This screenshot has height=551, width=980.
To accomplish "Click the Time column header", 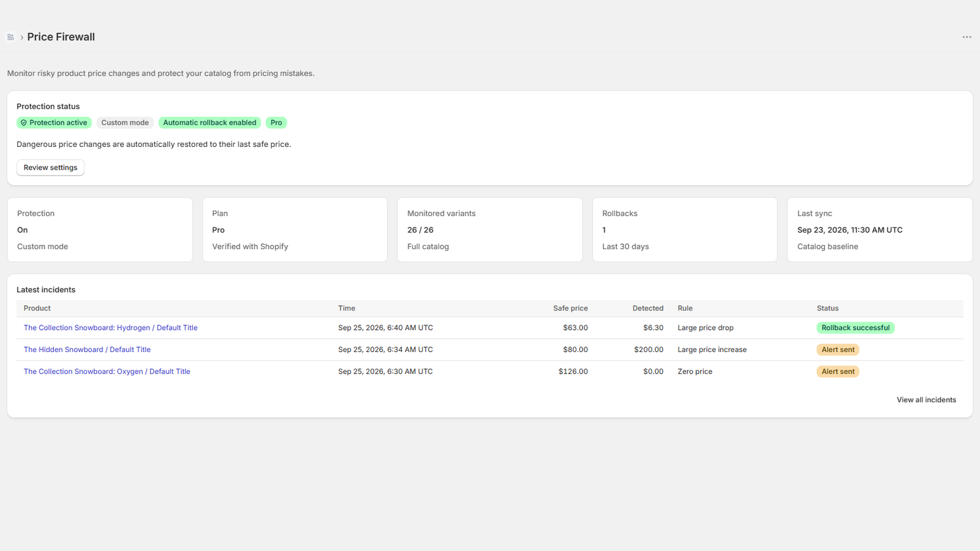I will (x=347, y=309).
